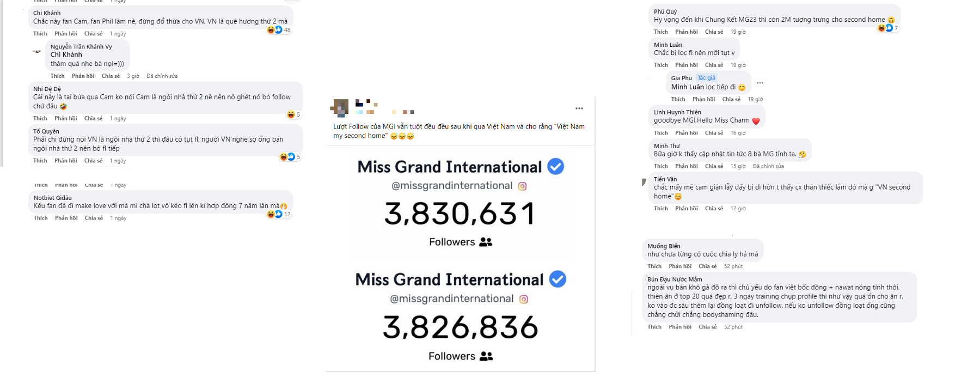Click the people icon below 3,826,836
This screenshot has width=980, height=377.
pyautogui.click(x=486, y=356)
